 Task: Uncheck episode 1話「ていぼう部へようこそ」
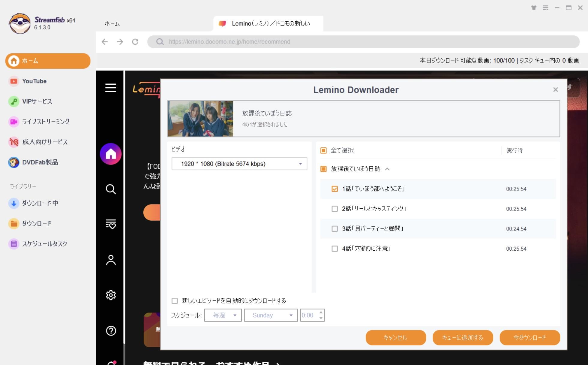334,189
